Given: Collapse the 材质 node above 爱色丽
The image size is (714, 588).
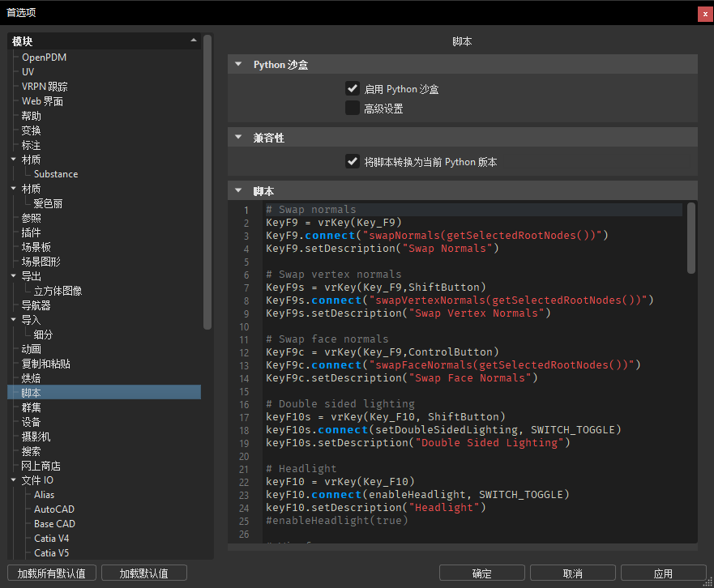Looking at the screenshot, I should pyautogui.click(x=13, y=188).
